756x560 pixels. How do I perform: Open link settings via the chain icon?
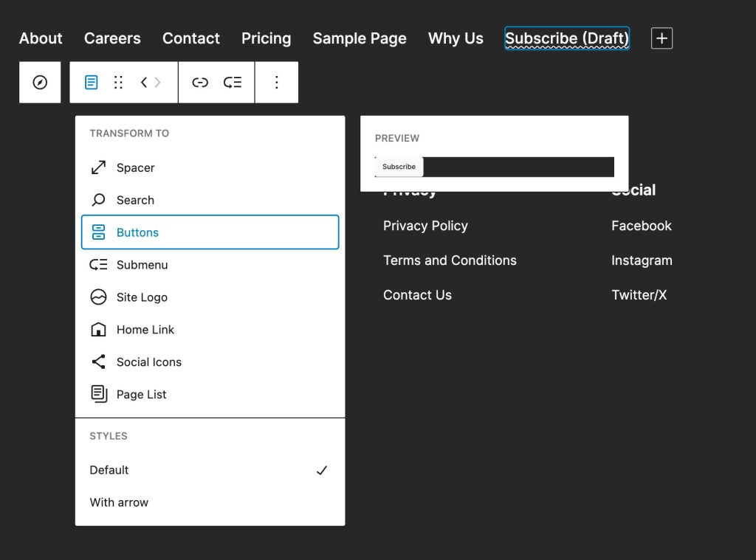click(200, 82)
